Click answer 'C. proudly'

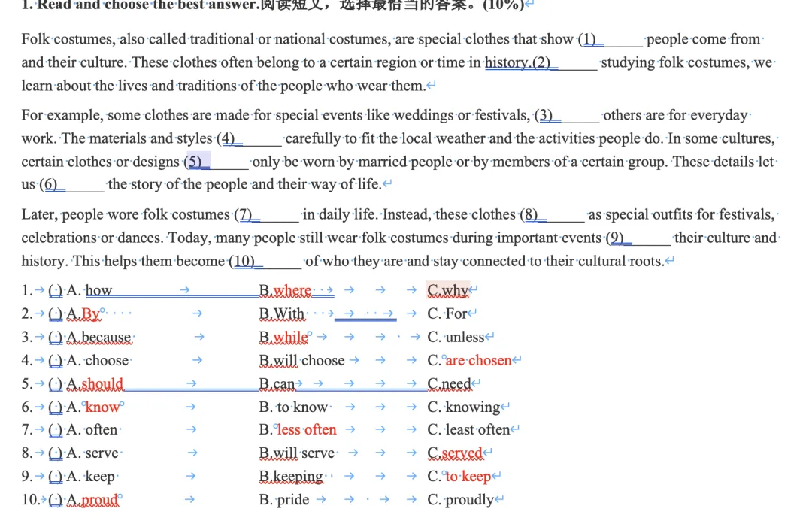tap(460, 500)
